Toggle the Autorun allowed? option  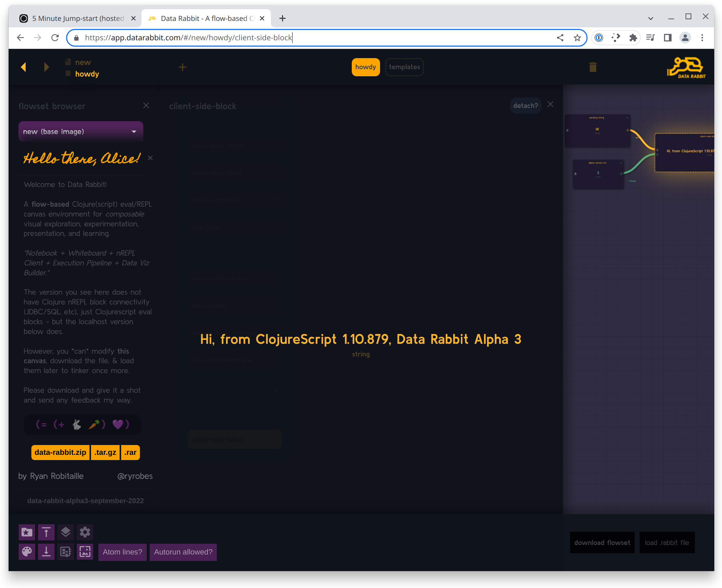click(183, 552)
